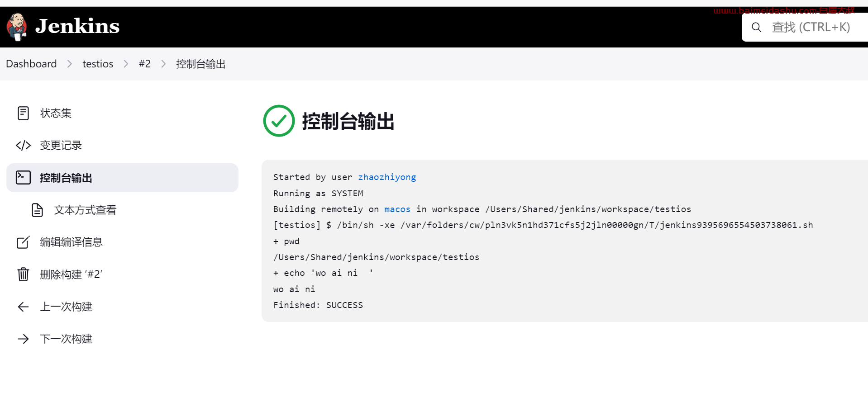Click the /Users/Shared/jenkins/workspace/testios output line
The width and height of the screenshot is (868, 402).
[376, 257]
